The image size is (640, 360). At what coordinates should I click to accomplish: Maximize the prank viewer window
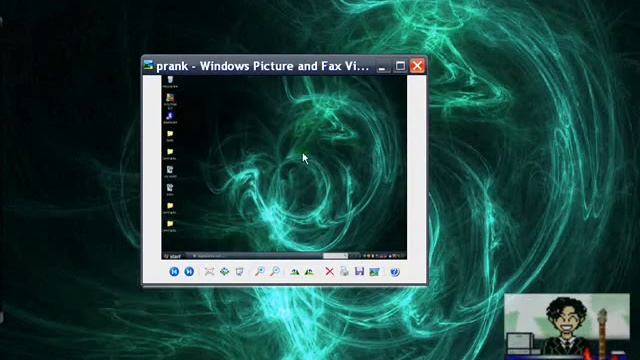tap(400, 66)
